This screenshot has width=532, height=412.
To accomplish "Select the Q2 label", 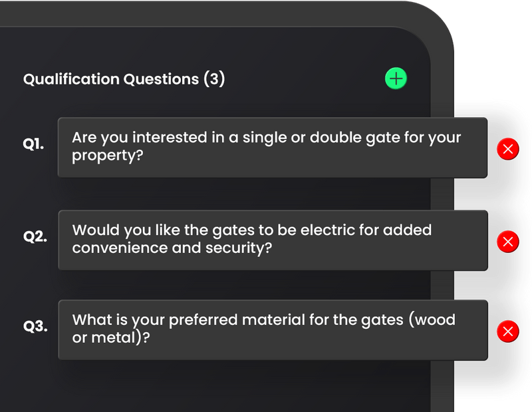I will tap(33, 236).
